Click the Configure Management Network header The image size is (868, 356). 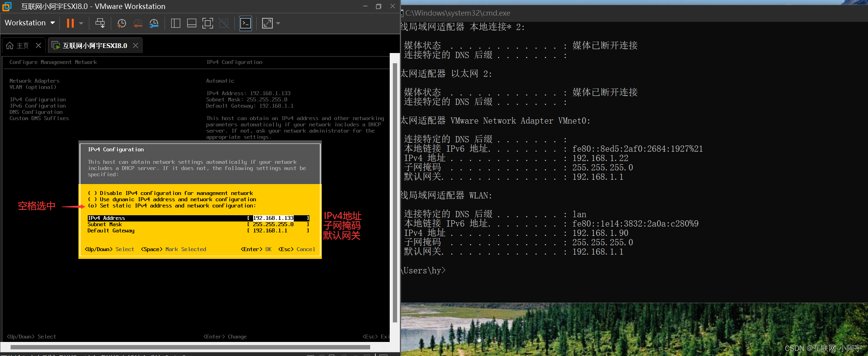[53, 62]
